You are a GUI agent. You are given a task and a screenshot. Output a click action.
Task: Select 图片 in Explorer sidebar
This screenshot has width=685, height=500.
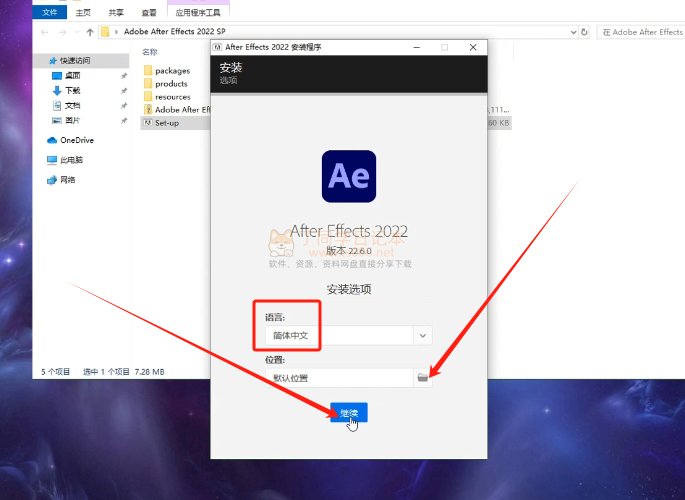[x=73, y=120]
